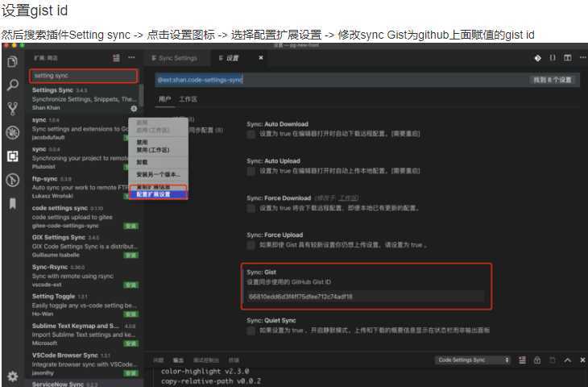Click the extensions search box 'setting sync'
The height and width of the screenshot is (387, 588).
point(83,76)
